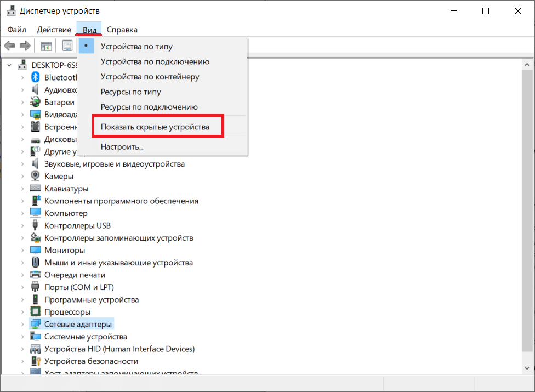Click the webcam icon beside Камеры
The width and height of the screenshot is (535, 392).
pos(36,177)
